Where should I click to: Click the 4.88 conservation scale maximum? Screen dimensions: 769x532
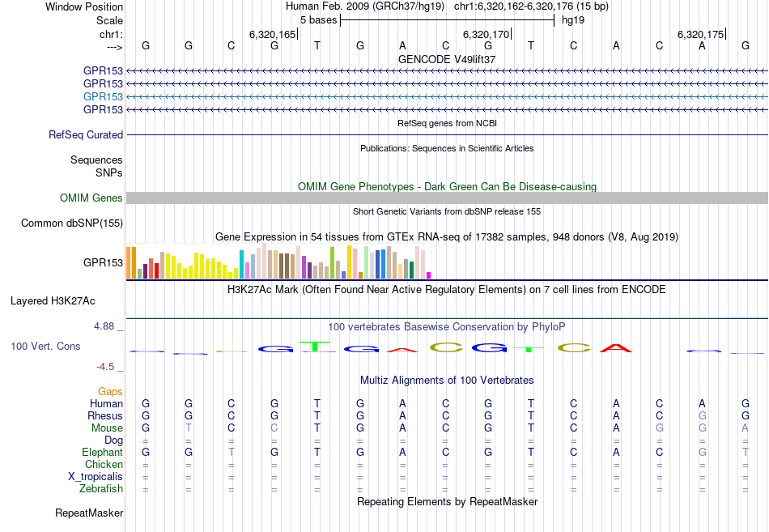click(104, 326)
